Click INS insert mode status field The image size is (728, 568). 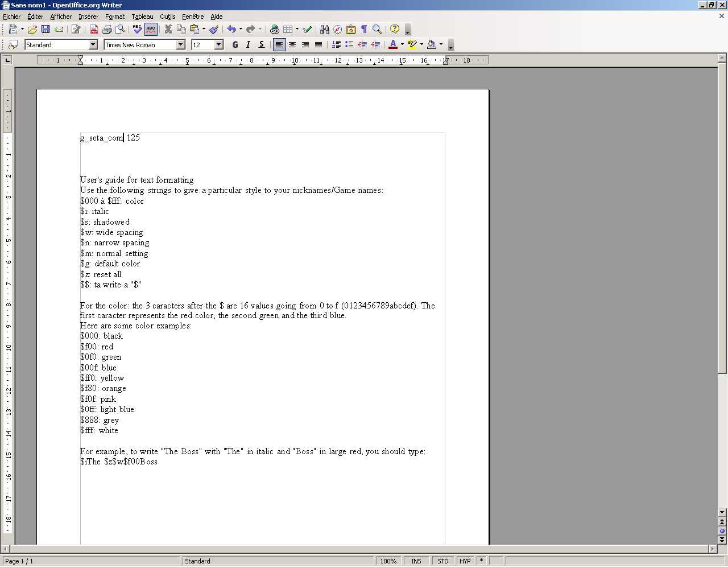416,561
